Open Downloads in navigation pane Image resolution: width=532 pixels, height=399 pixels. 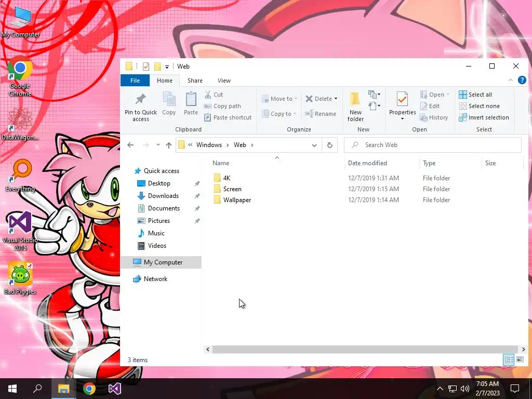pos(163,196)
